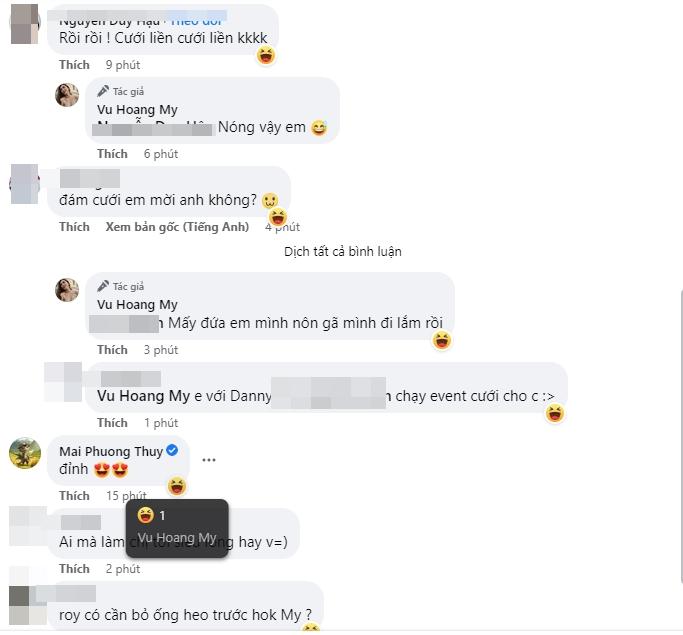This screenshot has width=683, height=635.
Task: Click the laughing reaction on 'Rồi rồi! Cưới liền' comment
Action: 266,55
